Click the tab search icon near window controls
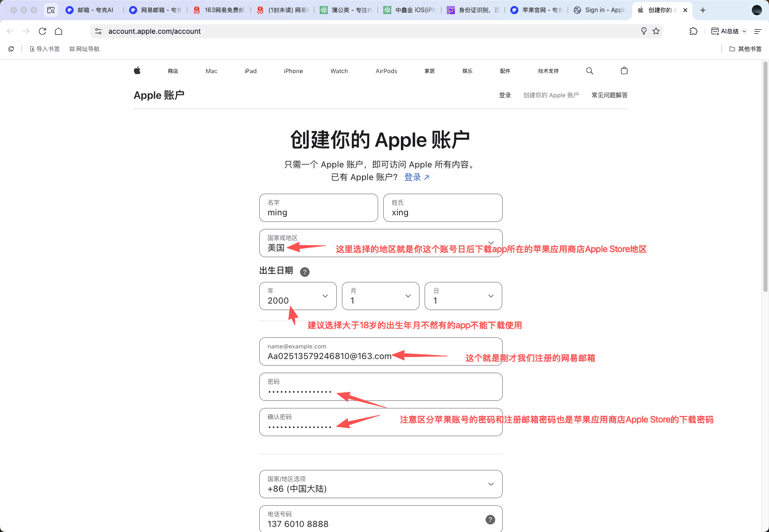 coord(51,10)
